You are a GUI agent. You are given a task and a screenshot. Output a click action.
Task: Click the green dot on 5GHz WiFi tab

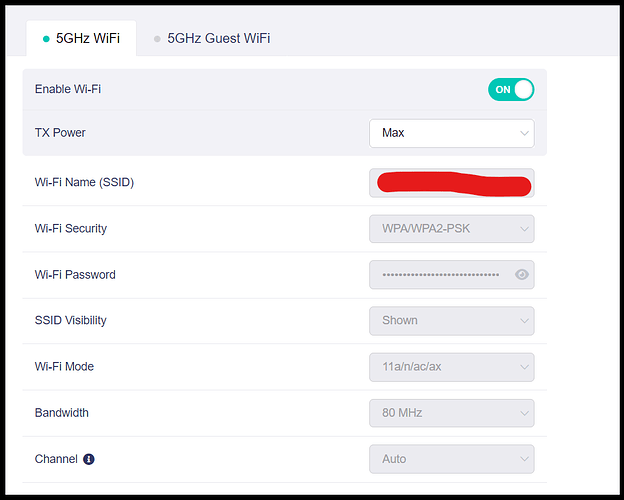coord(46,39)
